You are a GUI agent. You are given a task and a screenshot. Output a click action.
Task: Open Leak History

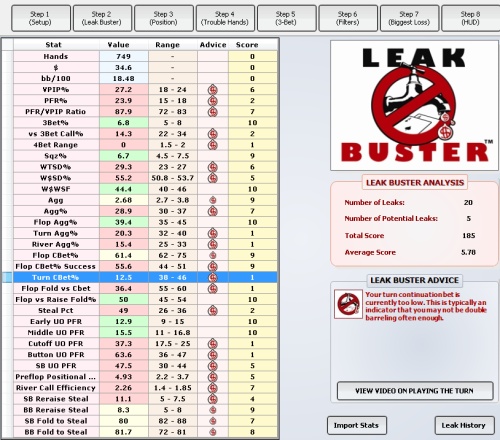click(x=464, y=425)
